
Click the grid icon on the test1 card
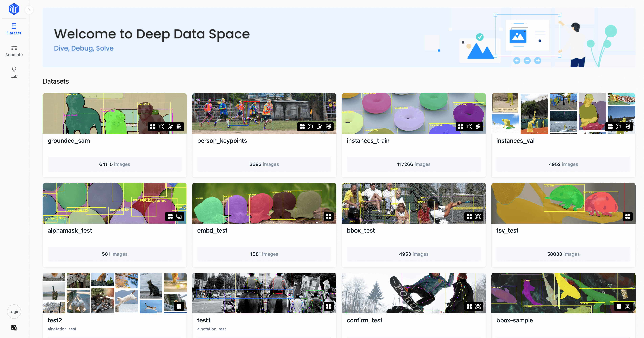(x=328, y=306)
